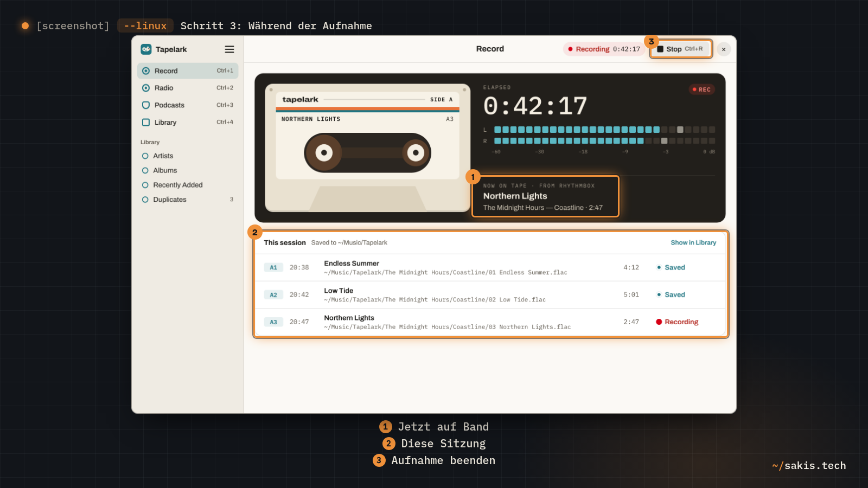Click the A3 track badge
868x488 pixels.
273,322
